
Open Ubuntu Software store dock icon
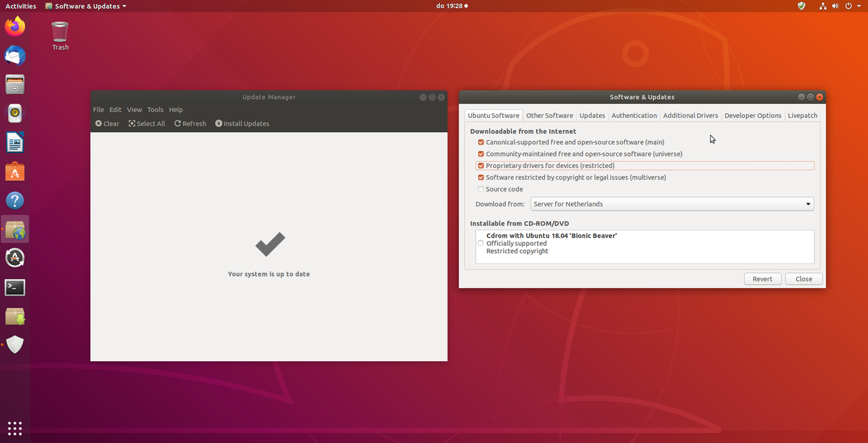click(x=15, y=171)
